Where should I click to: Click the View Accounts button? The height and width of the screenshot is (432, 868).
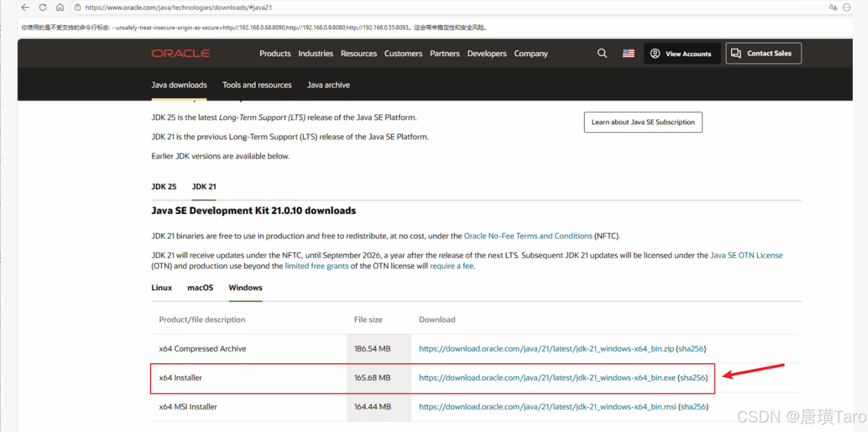coord(682,53)
